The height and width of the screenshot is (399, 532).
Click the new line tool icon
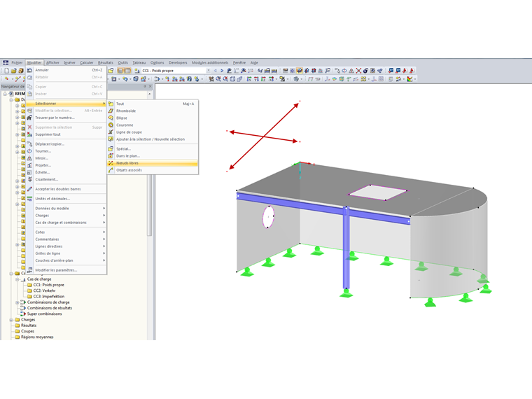[18, 79]
